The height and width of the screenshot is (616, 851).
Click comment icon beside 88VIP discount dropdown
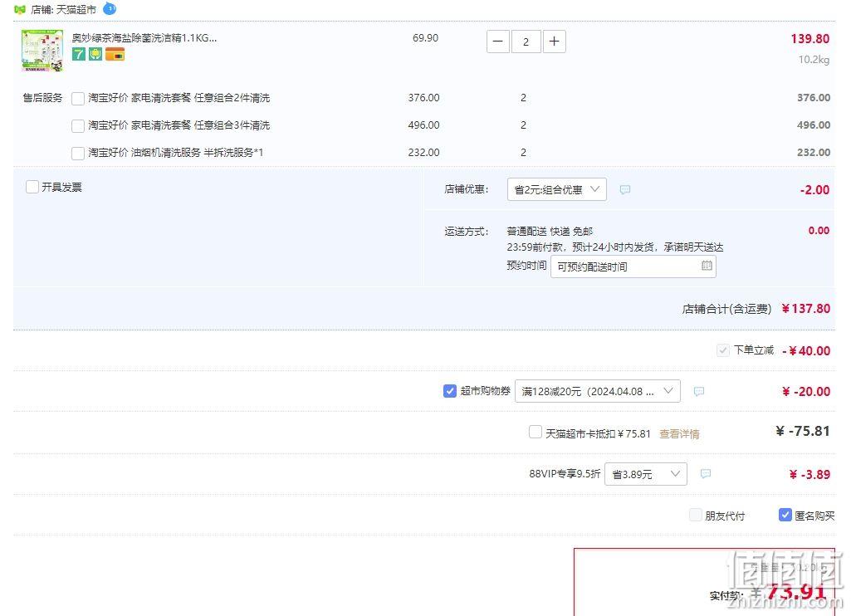(706, 474)
